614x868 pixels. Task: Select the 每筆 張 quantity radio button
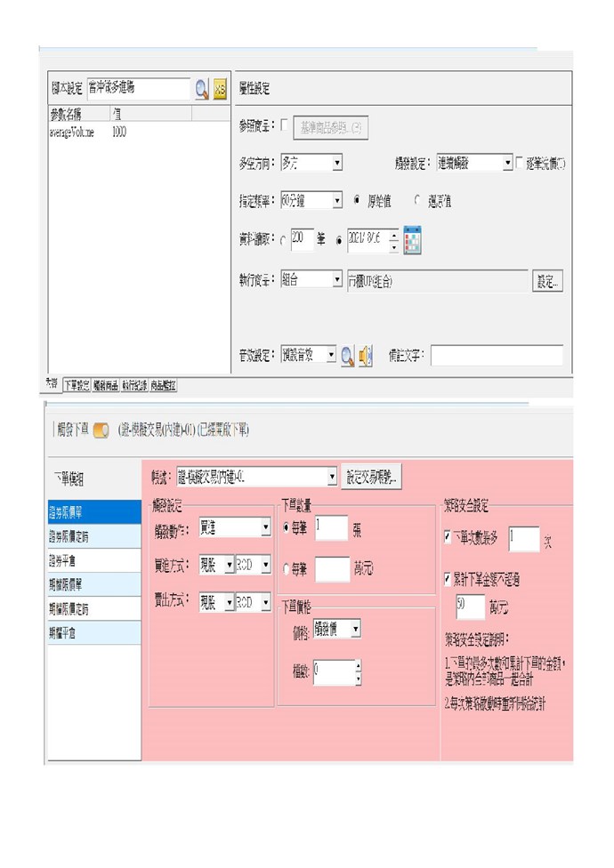pyautogui.click(x=286, y=527)
